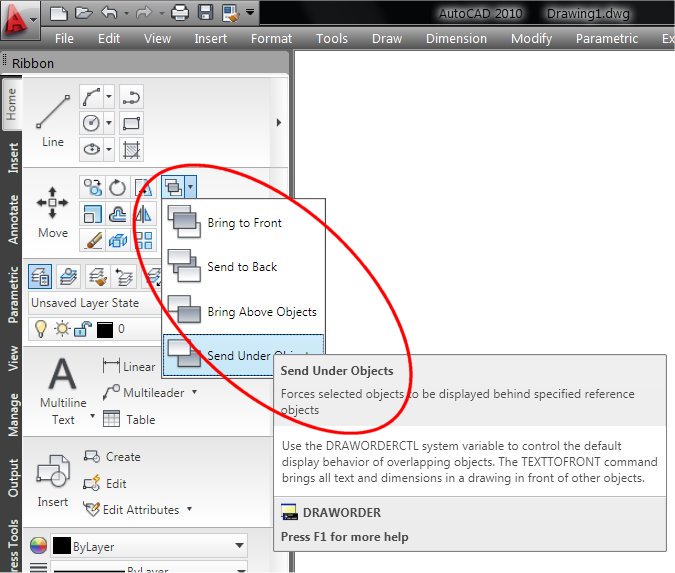The width and height of the screenshot is (675, 573).
Task: Open the ByLayer color dropdown
Action: 149,546
